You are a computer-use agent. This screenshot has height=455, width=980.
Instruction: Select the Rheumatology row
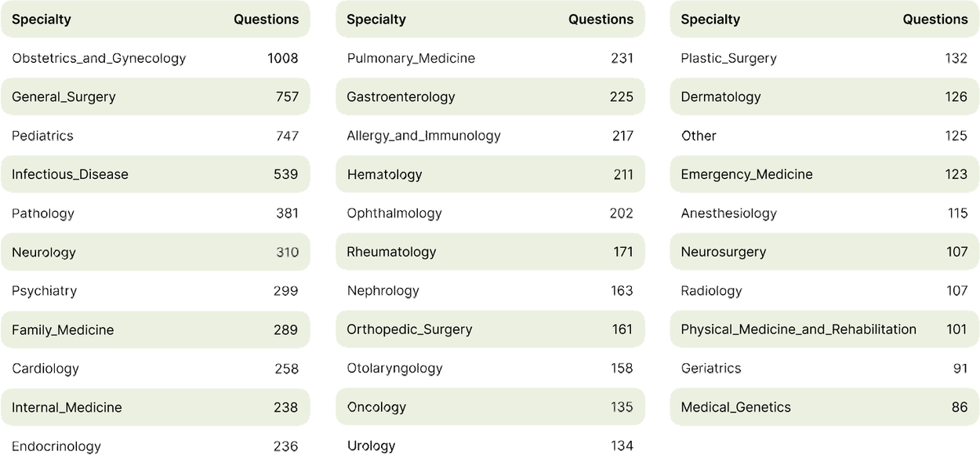[x=490, y=252]
